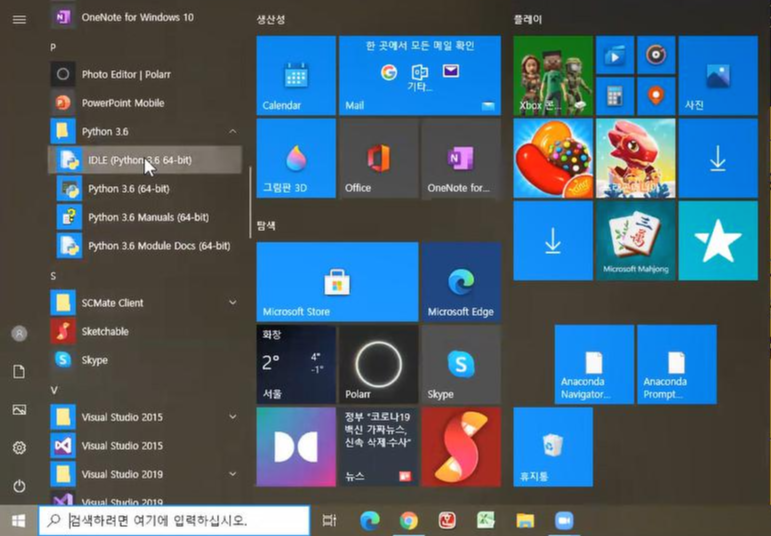Image resolution: width=771 pixels, height=536 pixels.
Task: Launch the 그림판 3D tile
Action: click(x=296, y=158)
